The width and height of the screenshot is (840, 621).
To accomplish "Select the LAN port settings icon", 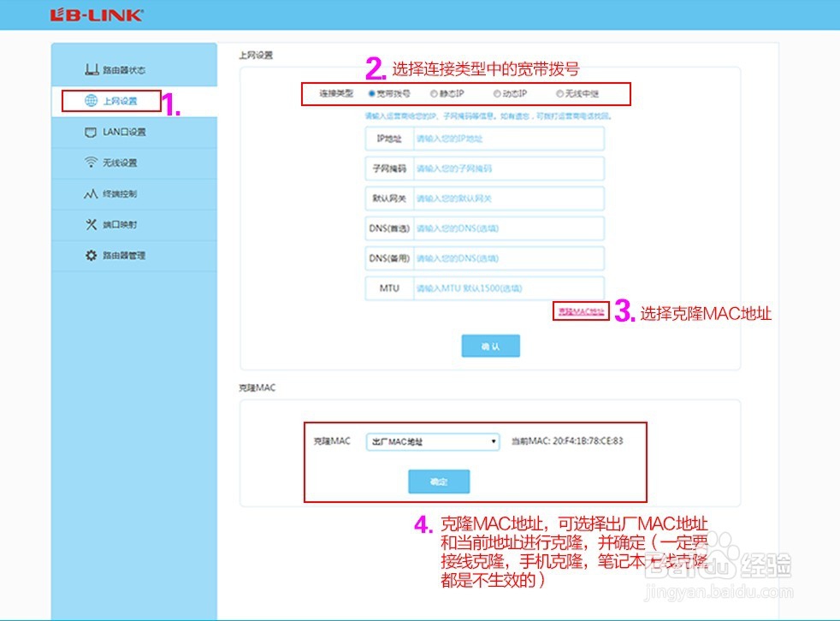I will pos(89,133).
